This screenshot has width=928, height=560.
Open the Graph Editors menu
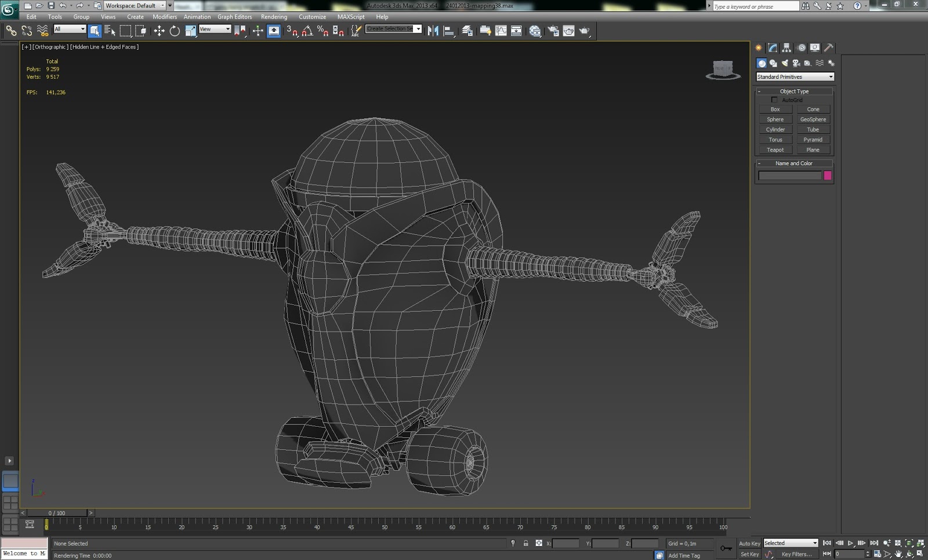(x=235, y=17)
